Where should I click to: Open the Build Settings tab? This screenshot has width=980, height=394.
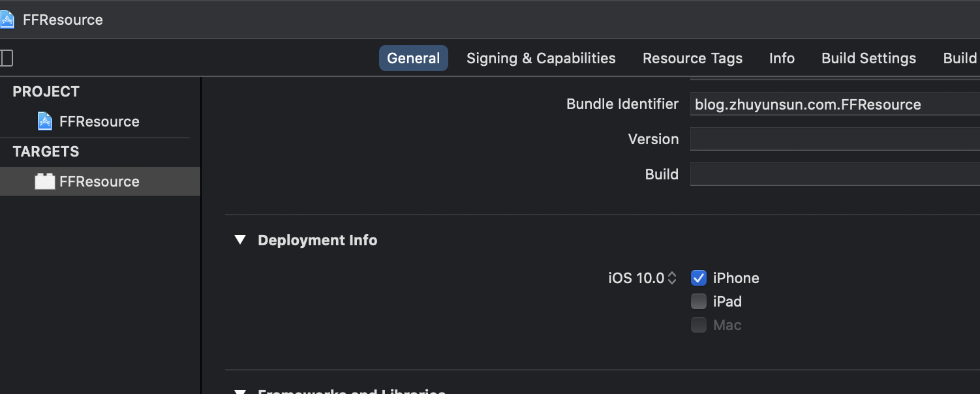pyautogui.click(x=868, y=58)
